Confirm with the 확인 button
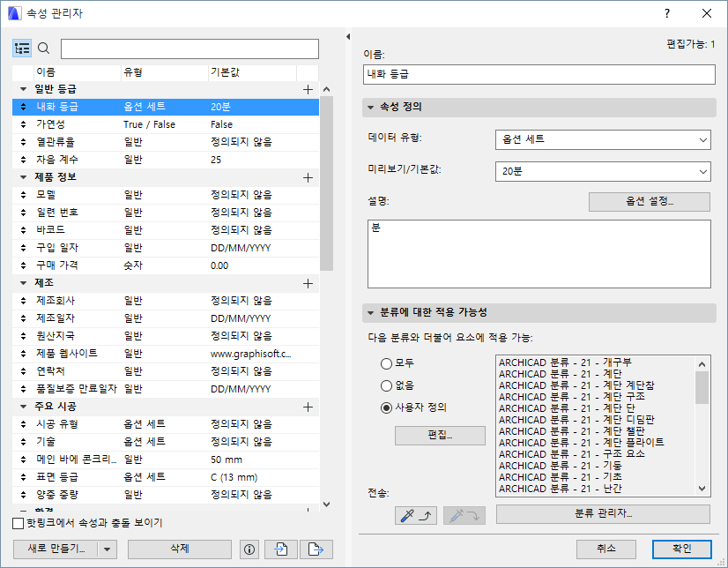This screenshot has height=568, width=728. pyautogui.click(x=681, y=549)
